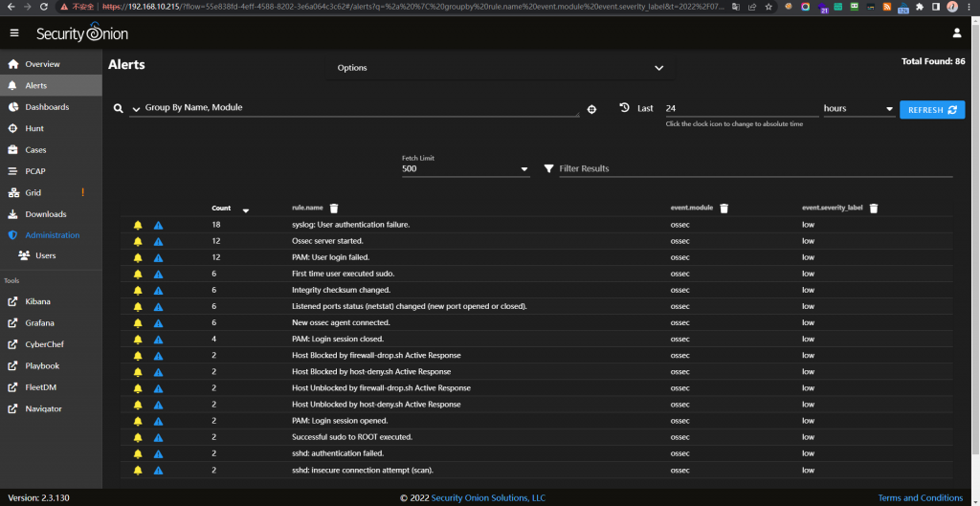Sort by Count column arrow

click(246, 210)
